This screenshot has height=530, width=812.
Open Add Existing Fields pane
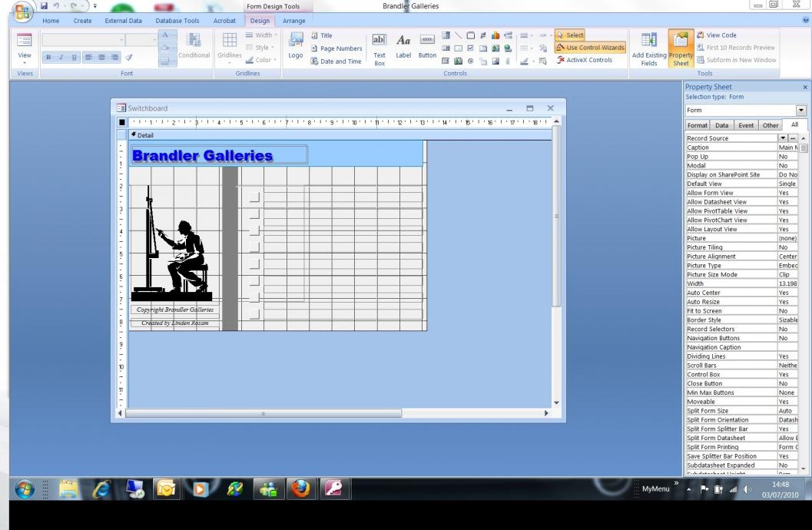coord(649,49)
